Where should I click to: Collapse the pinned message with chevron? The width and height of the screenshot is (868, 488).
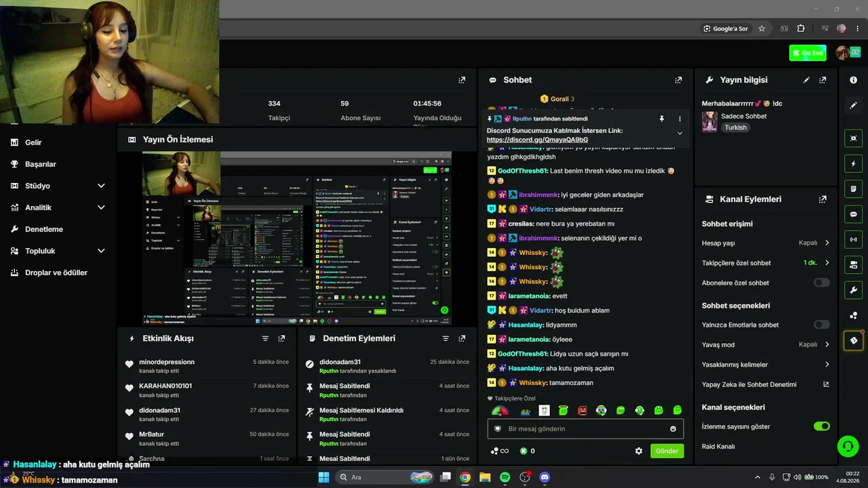coord(679,134)
